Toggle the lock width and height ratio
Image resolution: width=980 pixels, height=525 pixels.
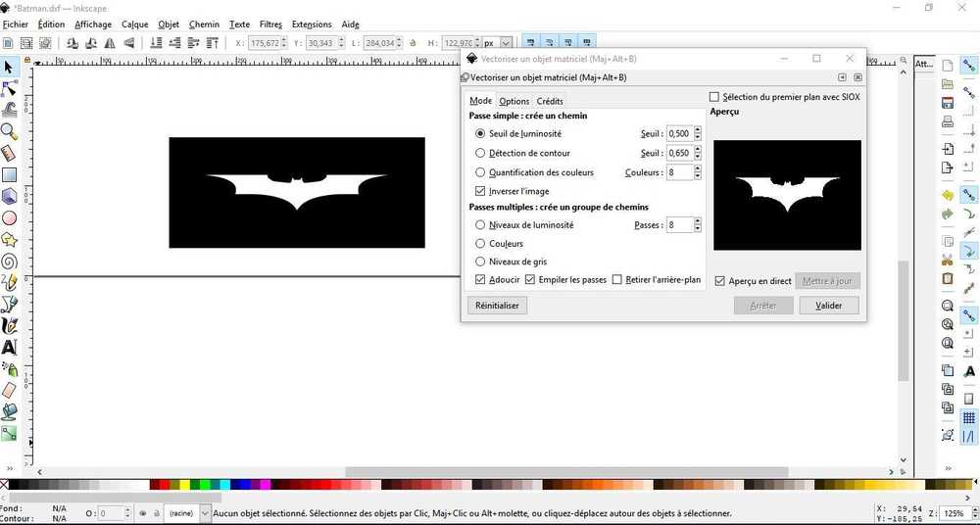point(413,43)
